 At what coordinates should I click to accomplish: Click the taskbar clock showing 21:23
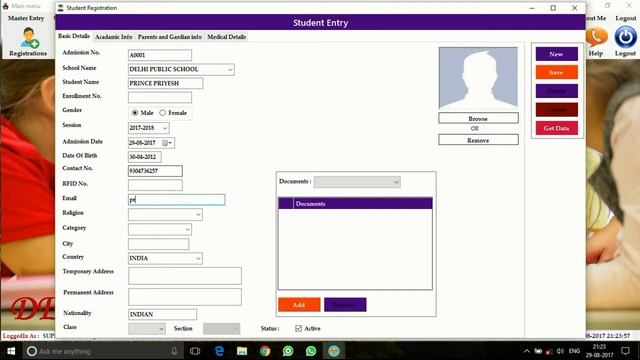(x=599, y=351)
